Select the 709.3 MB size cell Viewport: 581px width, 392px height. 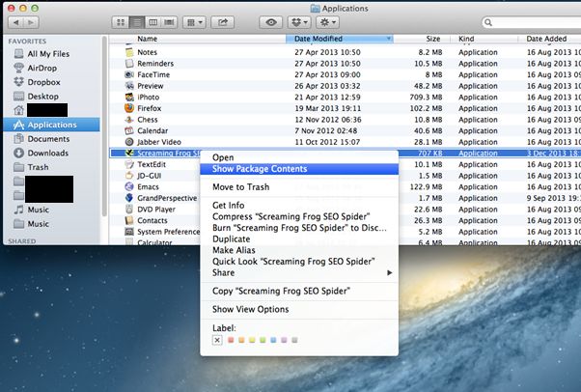tap(426, 98)
